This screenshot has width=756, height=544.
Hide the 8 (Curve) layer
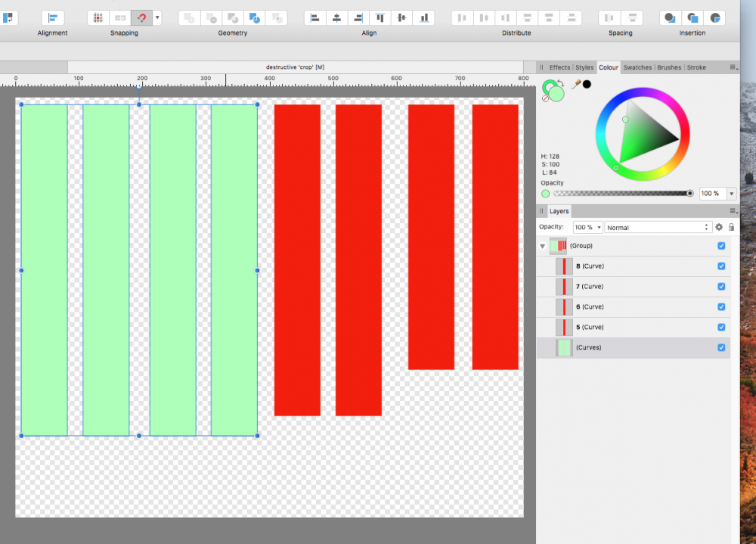tap(721, 266)
